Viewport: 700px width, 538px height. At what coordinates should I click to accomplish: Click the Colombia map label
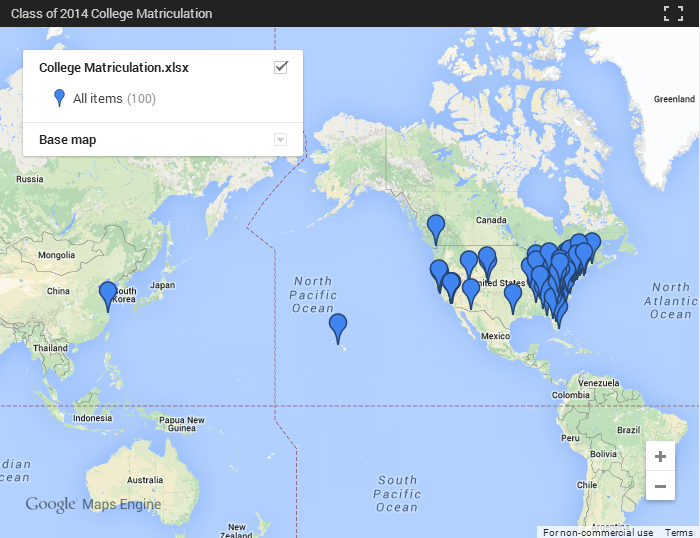[571, 395]
